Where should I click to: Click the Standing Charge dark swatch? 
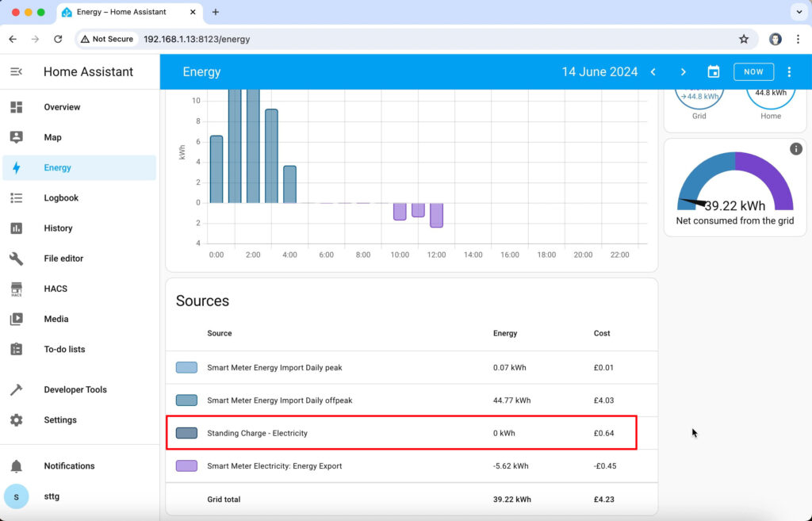click(x=186, y=433)
